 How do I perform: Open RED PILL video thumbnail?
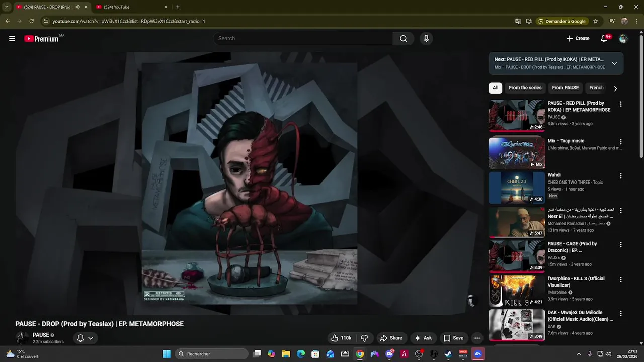(x=517, y=115)
